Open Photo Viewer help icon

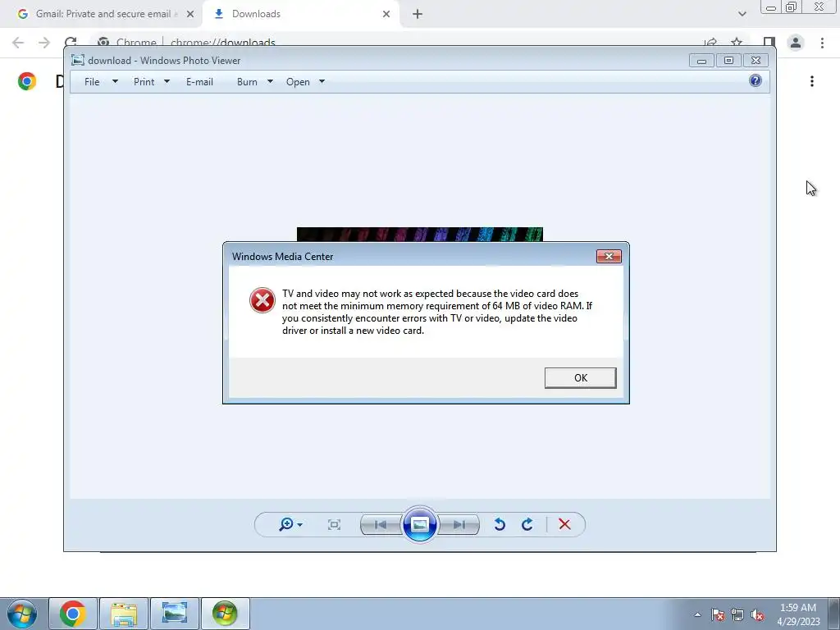pyautogui.click(x=756, y=80)
